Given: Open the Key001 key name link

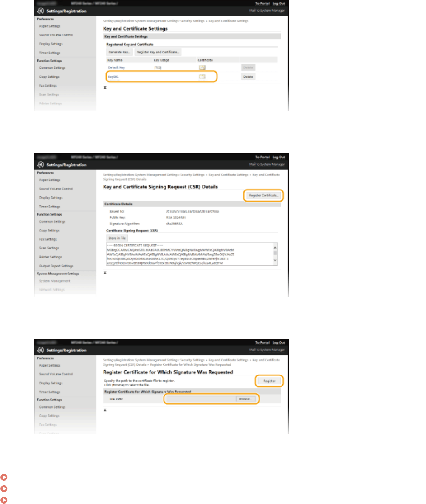Looking at the screenshot, I should (113, 77).
